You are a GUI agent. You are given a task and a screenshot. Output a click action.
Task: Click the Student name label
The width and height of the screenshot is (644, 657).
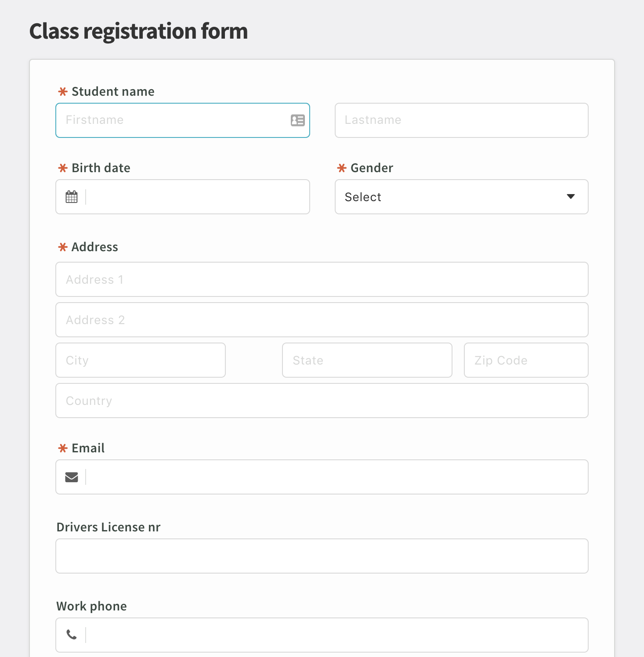(113, 91)
